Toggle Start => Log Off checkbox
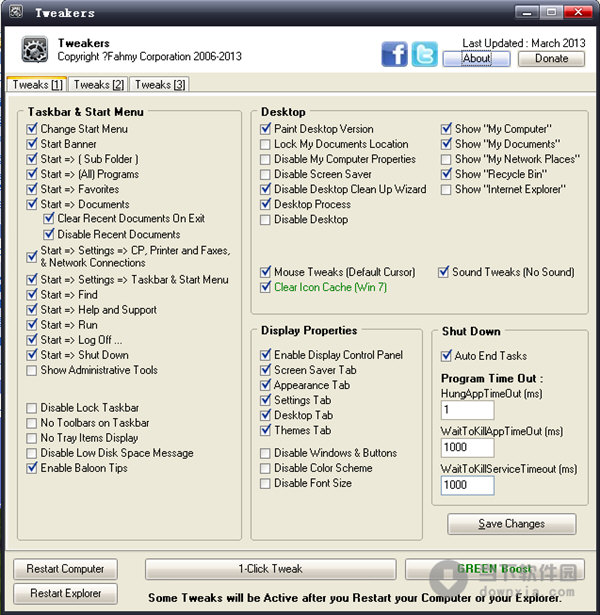600x615 pixels. [x=32, y=340]
